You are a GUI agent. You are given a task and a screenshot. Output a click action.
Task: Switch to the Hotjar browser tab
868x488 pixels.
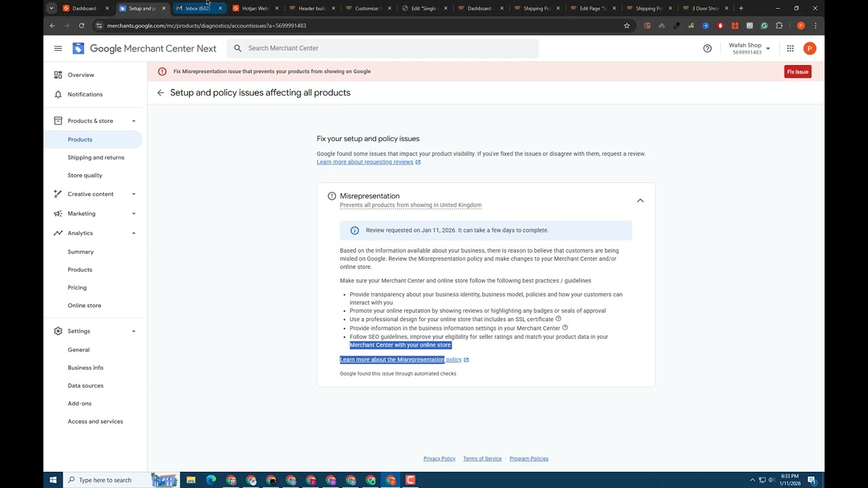coord(255,8)
